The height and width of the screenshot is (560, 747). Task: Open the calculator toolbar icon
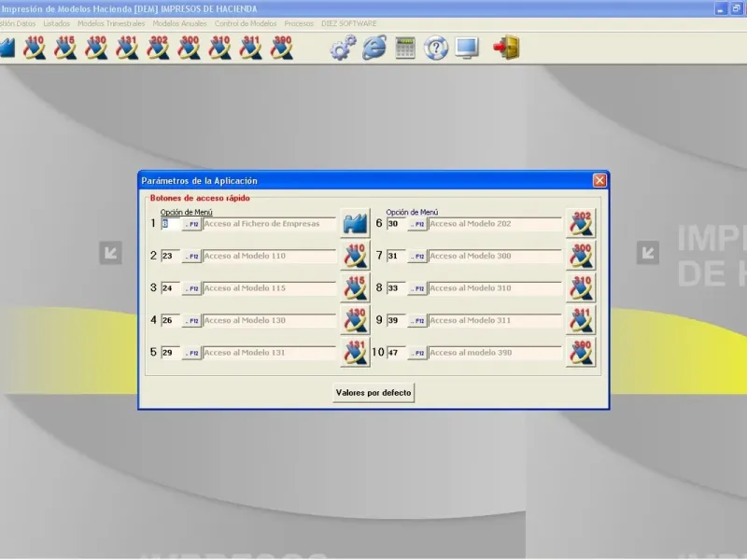(x=405, y=48)
